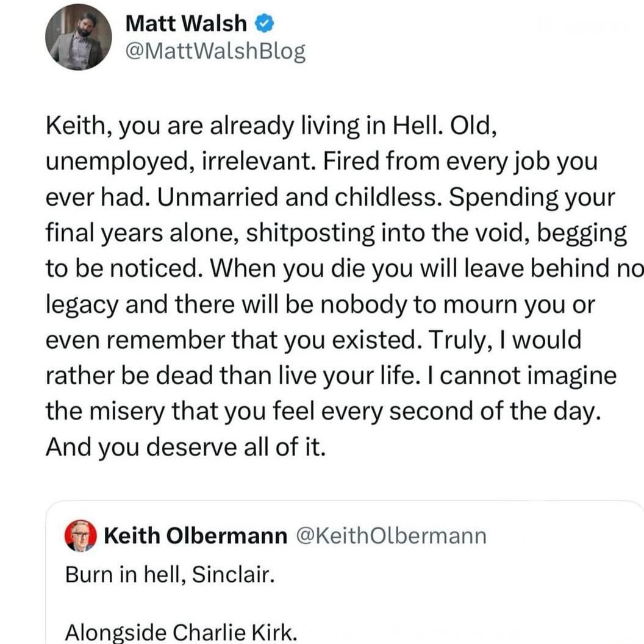Viewport: 644px width, 644px height.
Task: Click the phrase 'to be noticed.'
Action: 125,268
